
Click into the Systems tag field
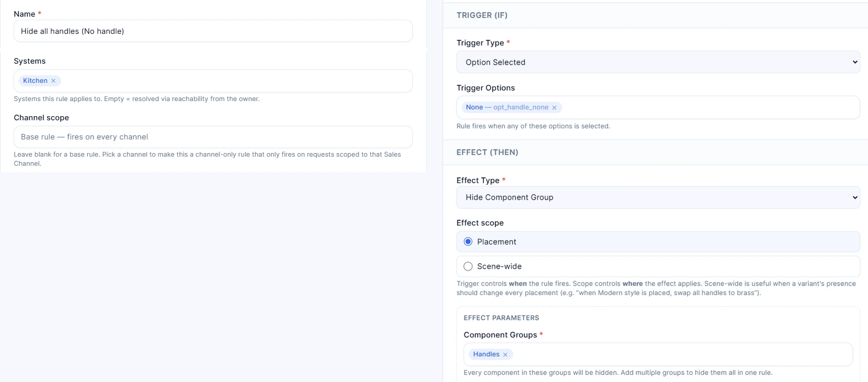click(x=213, y=81)
